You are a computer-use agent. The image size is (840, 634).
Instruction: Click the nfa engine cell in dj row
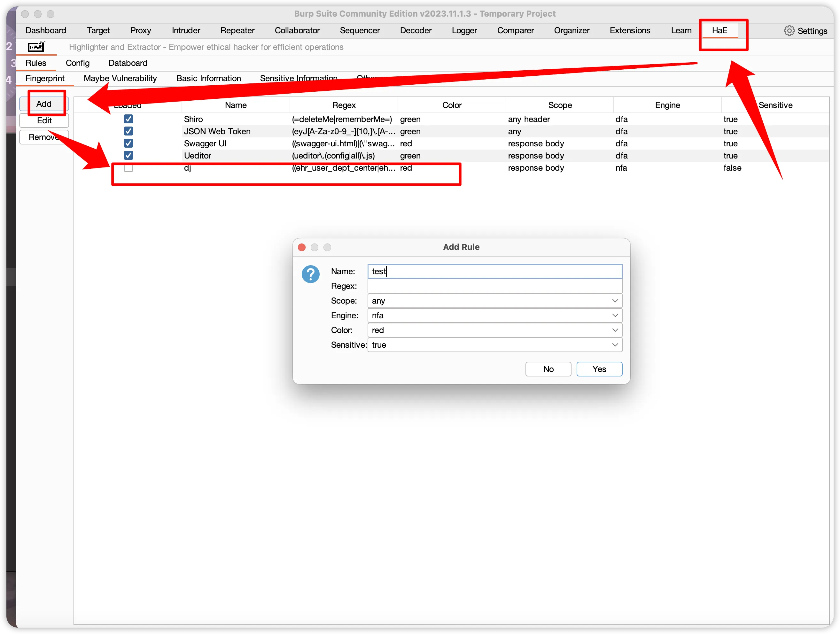tap(667, 168)
